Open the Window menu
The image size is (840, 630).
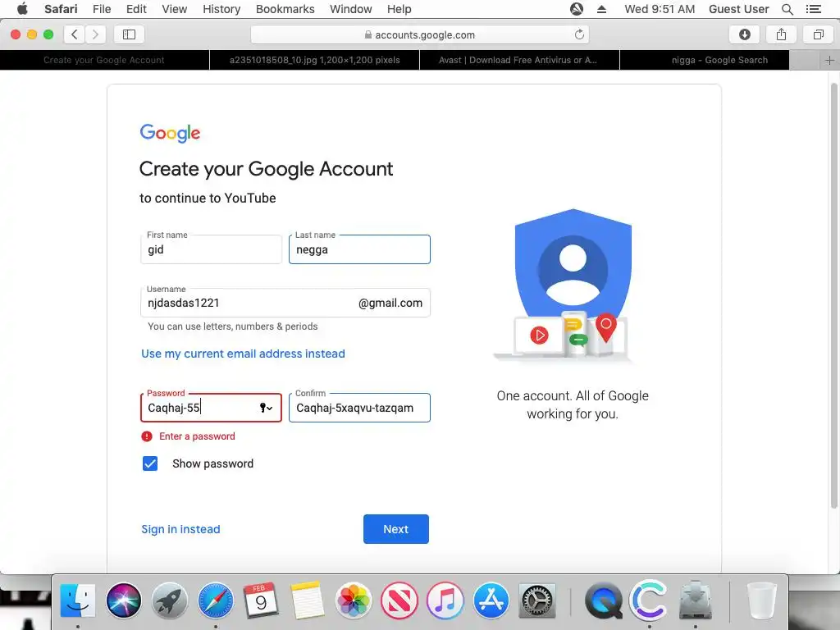(x=351, y=9)
